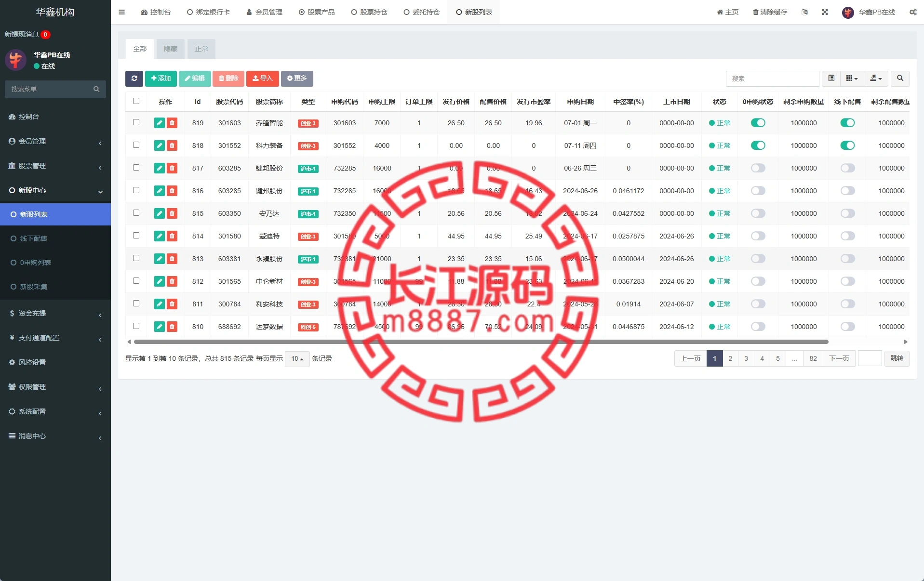Click 下一页 pagination button

(x=839, y=358)
